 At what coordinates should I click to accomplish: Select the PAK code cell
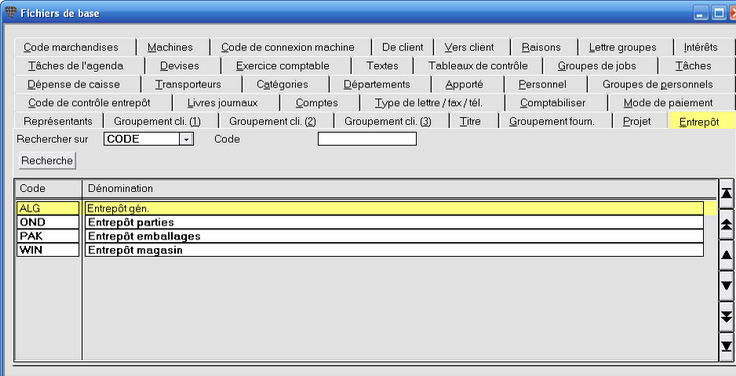pos(48,236)
